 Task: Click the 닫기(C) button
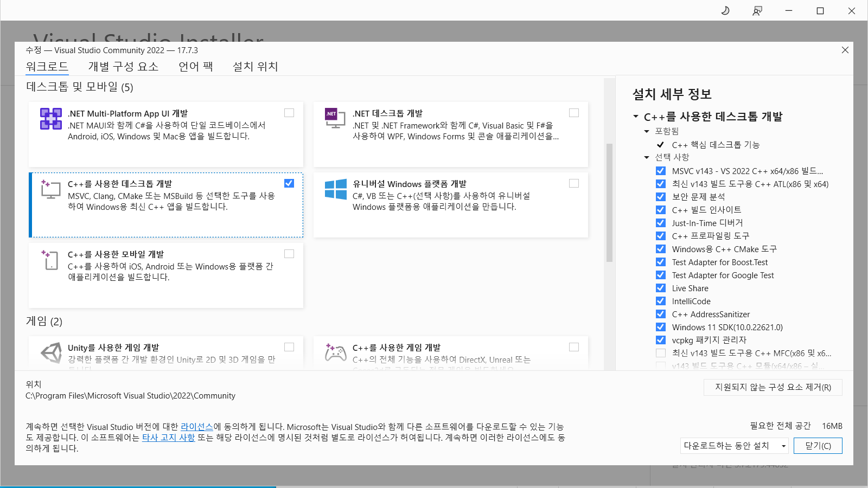(x=818, y=446)
